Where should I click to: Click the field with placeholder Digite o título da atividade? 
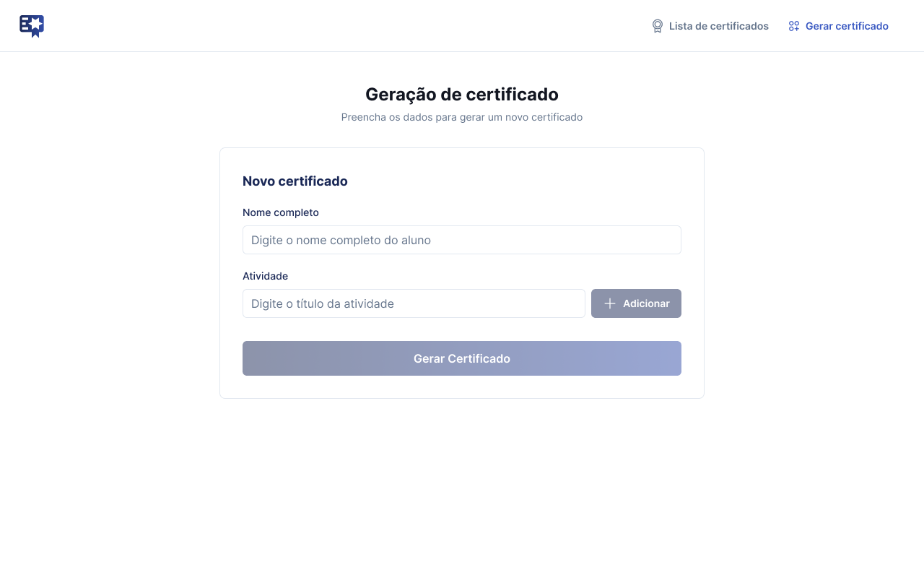pos(414,303)
